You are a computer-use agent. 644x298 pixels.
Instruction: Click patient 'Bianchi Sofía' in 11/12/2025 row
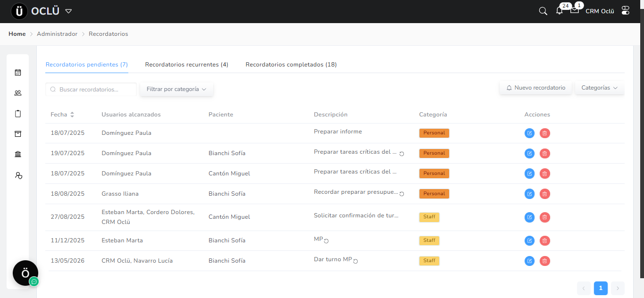(227, 240)
